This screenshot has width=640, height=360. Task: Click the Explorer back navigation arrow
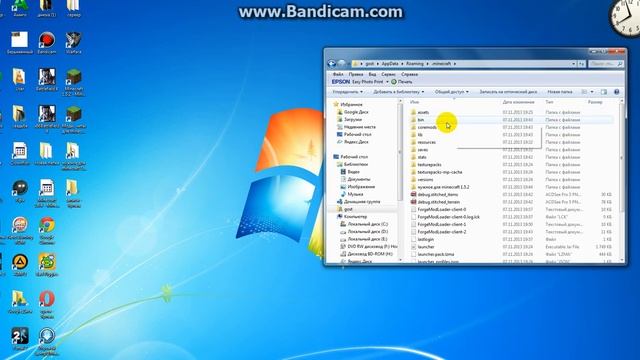point(332,64)
